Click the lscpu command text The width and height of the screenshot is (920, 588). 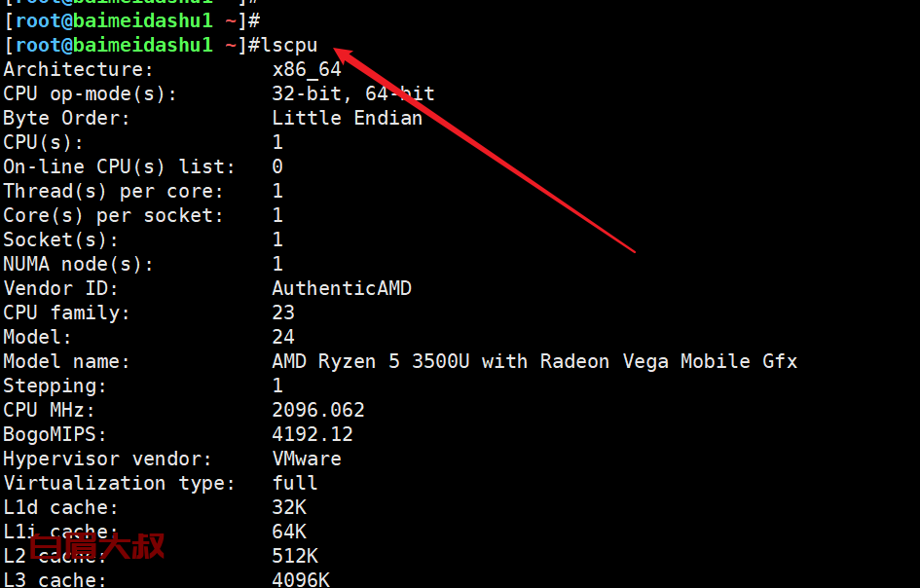289,46
